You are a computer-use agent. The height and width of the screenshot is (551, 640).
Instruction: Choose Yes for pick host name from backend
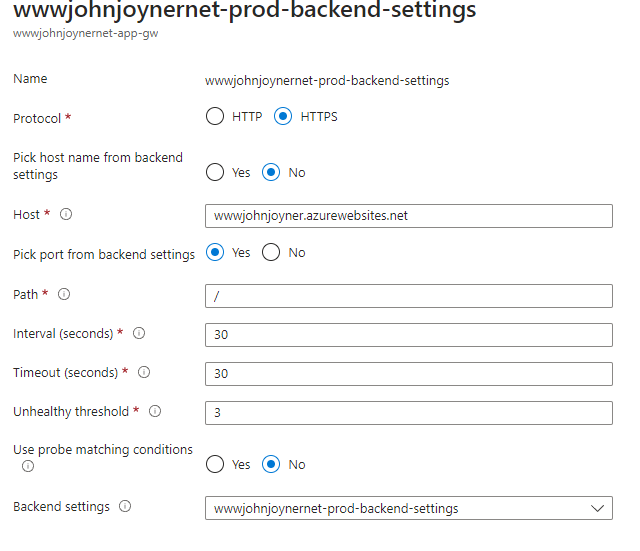coord(215,172)
